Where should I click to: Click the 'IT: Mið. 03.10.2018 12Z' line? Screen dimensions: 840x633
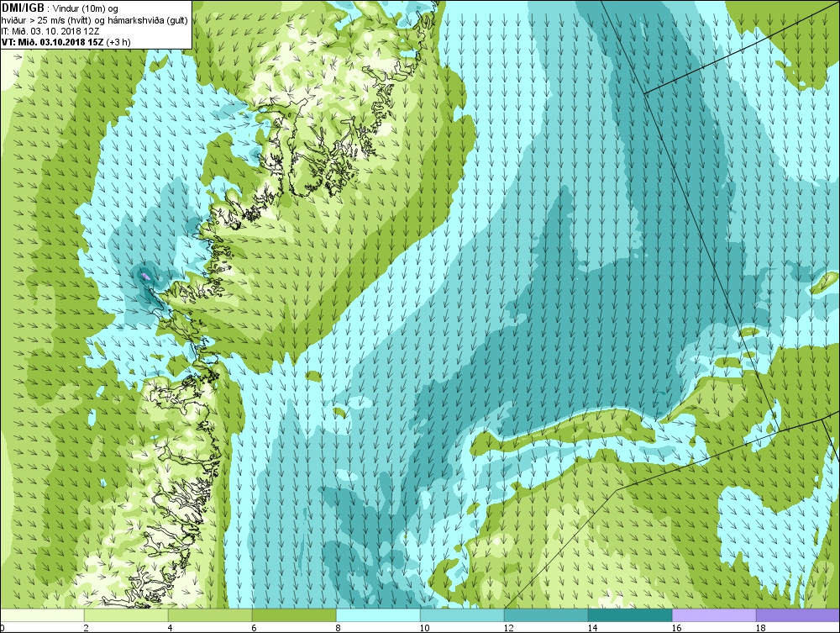(x=50, y=31)
